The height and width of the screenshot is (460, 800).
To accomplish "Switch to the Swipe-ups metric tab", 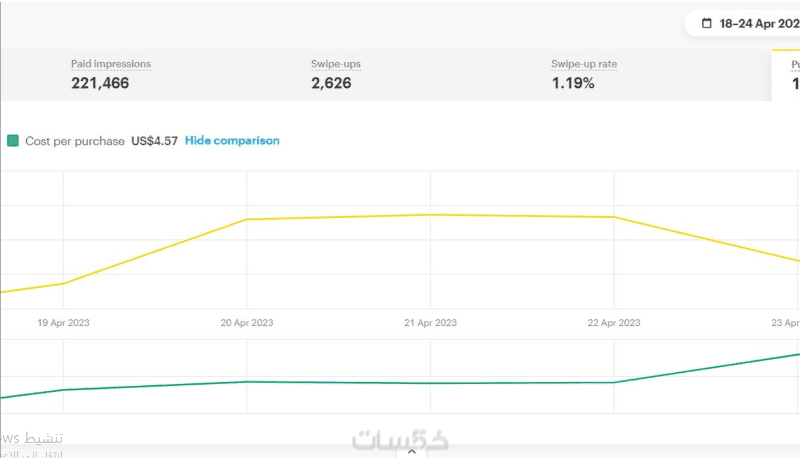I will (335, 75).
